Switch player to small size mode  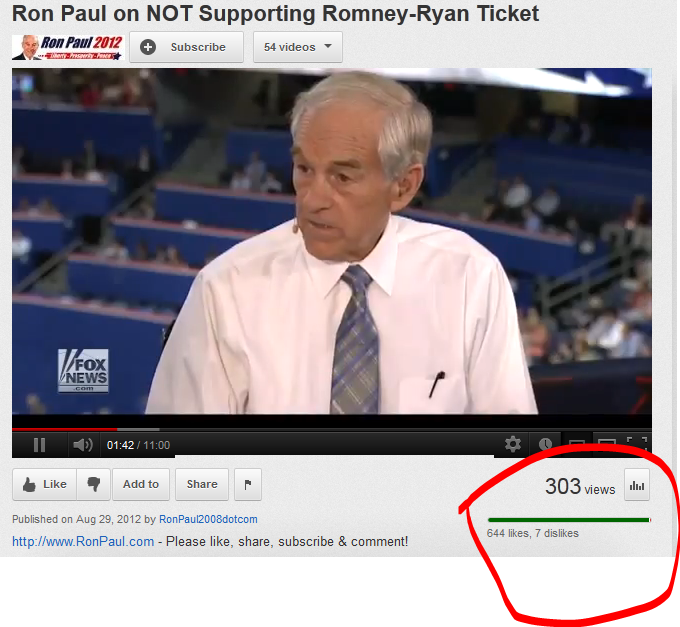click(577, 442)
